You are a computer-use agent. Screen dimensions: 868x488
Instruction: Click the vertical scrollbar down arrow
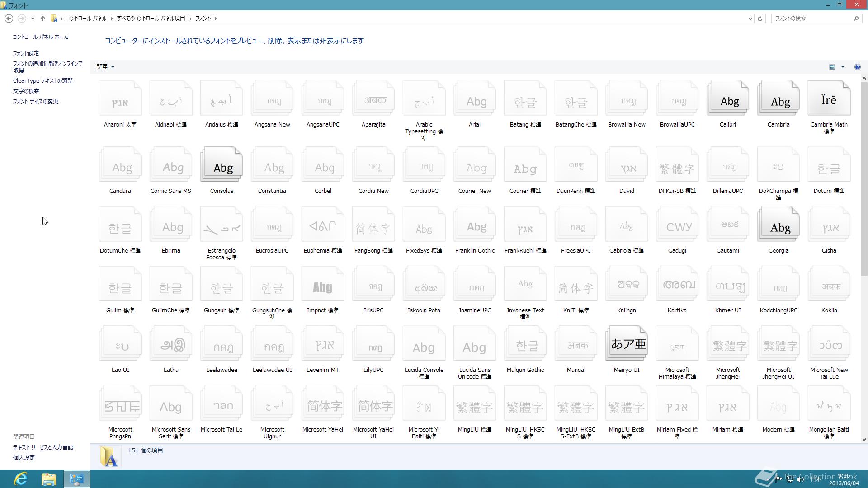(x=864, y=439)
